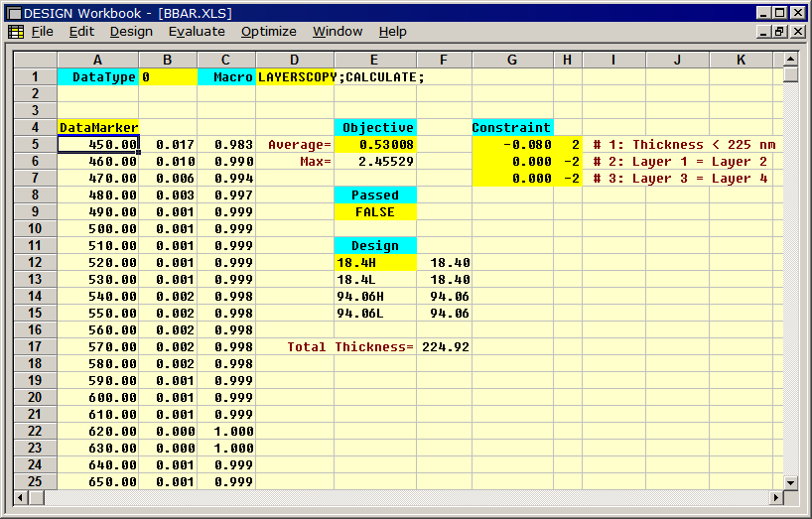Click the 94.06L design layer cell

click(375, 313)
